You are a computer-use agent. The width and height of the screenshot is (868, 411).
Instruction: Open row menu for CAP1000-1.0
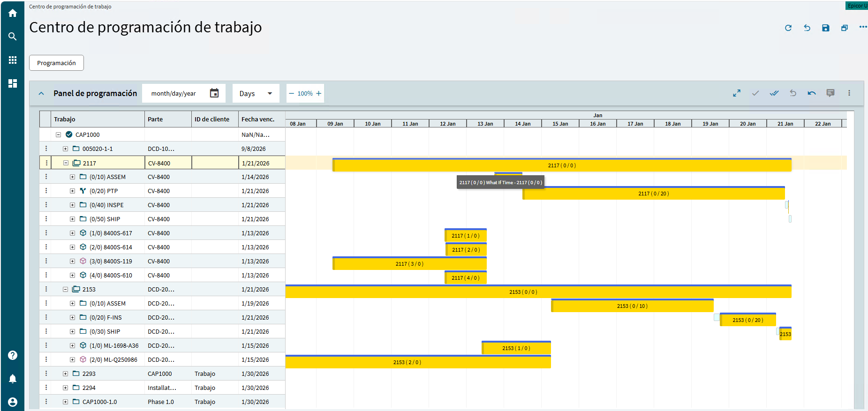click(x=46, y=402)
